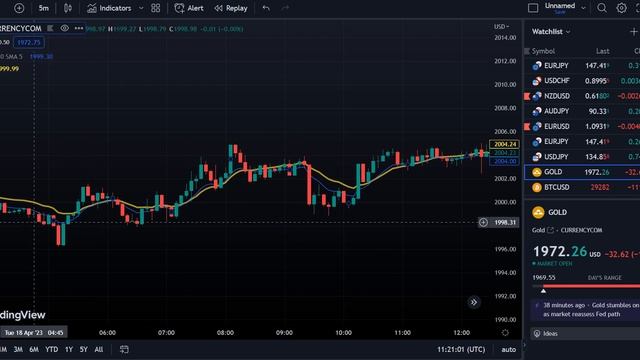Add a symbol with the plus icon in the toolbar
640x360 pixels.
click(19, 8)
